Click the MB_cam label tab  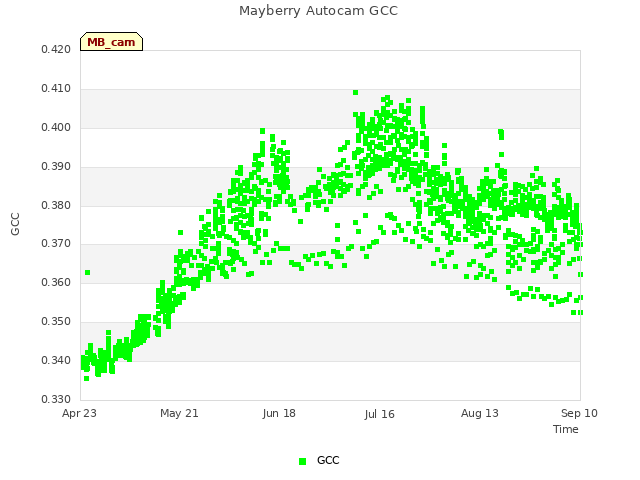[x=111, y=42]
